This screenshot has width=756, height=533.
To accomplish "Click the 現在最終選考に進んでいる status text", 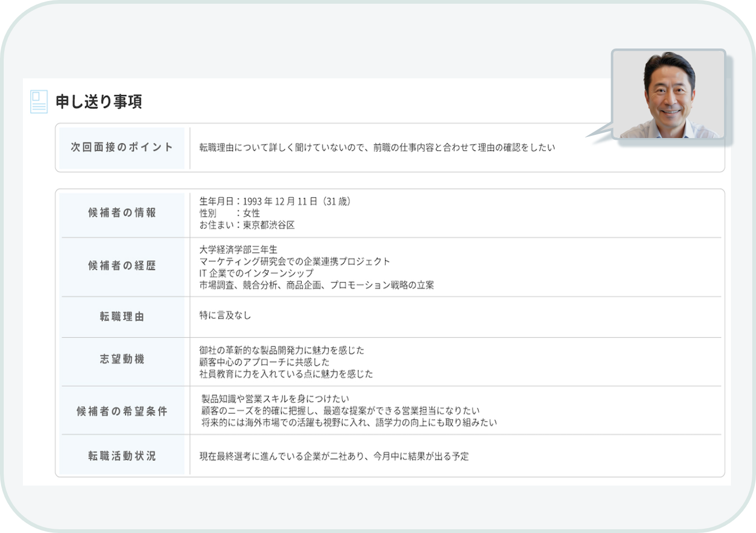I will pos(334,456).
